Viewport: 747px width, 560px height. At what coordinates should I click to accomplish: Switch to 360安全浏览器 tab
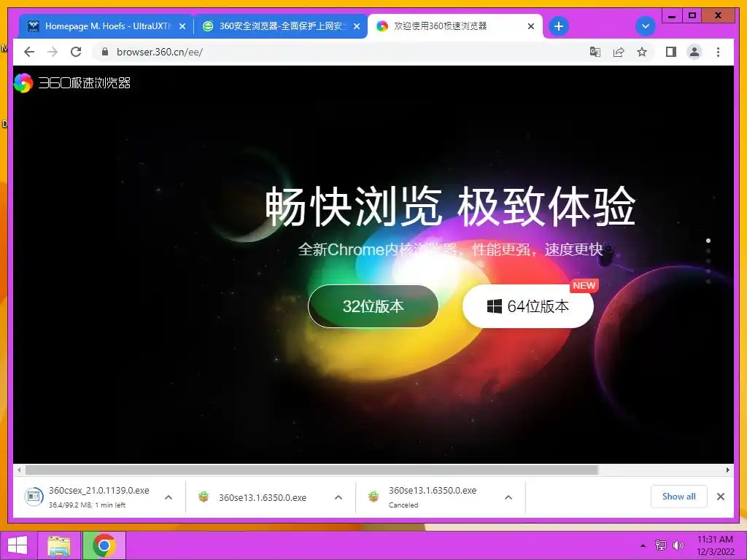pos(280,26)
